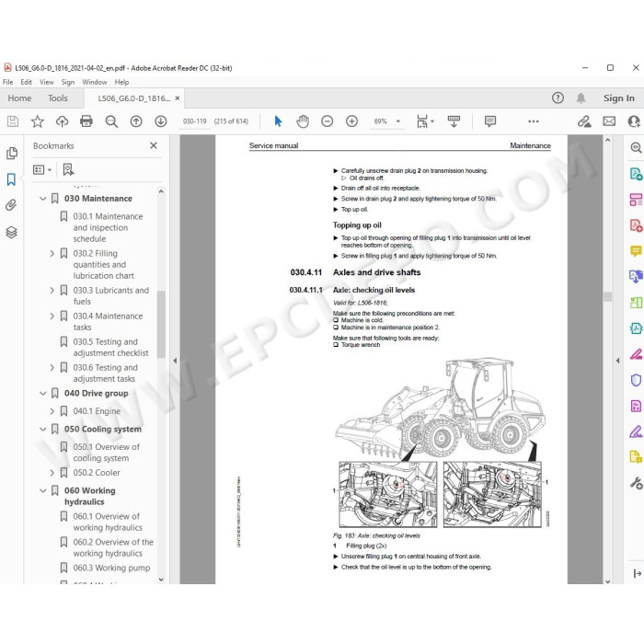Open the File menu
Viewport: 644px width, 644px height.
click(7, 82)
